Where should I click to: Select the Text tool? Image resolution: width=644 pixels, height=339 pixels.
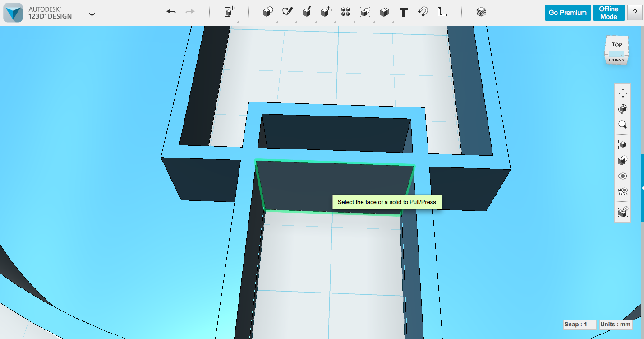[404, 12]
